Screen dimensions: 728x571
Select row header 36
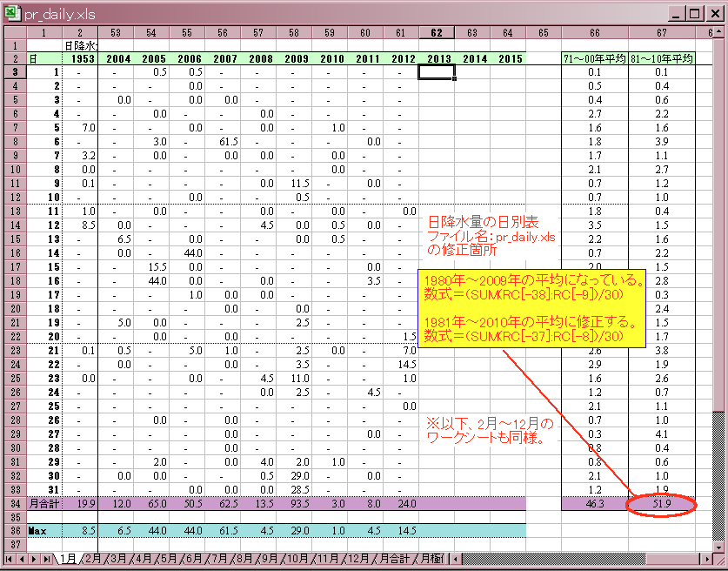pos(16,531)
